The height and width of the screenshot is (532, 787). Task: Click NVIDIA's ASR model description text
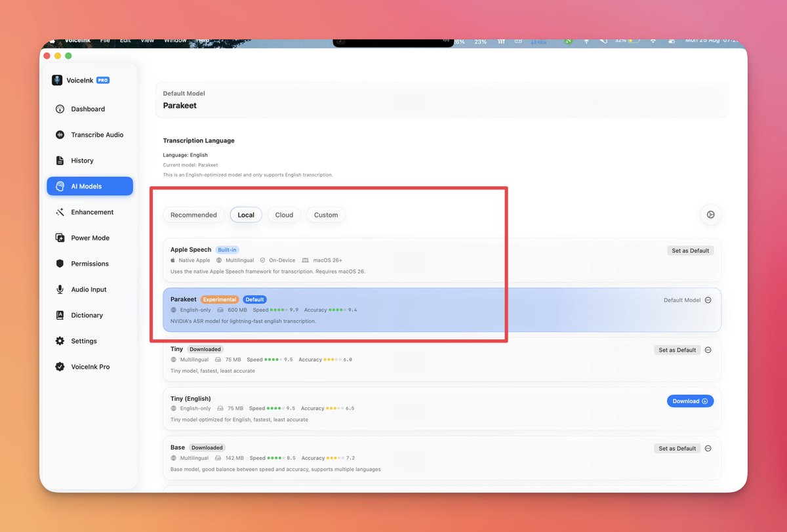tap(243, 321)
